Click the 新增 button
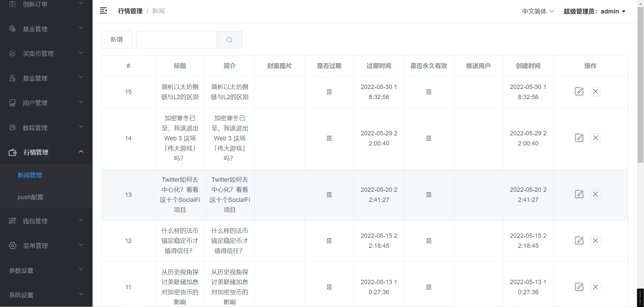Screen dimensions: 644x307 pyautogui.click(x=116, y=40)
